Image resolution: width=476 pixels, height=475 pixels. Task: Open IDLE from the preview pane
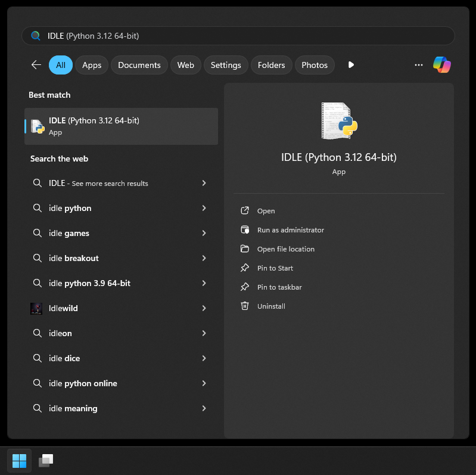coord(266,211)
